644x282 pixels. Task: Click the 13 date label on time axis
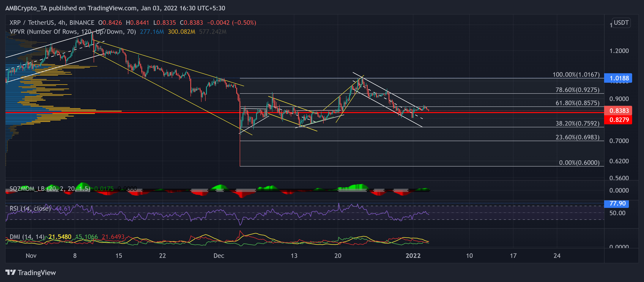coord(294,256)
